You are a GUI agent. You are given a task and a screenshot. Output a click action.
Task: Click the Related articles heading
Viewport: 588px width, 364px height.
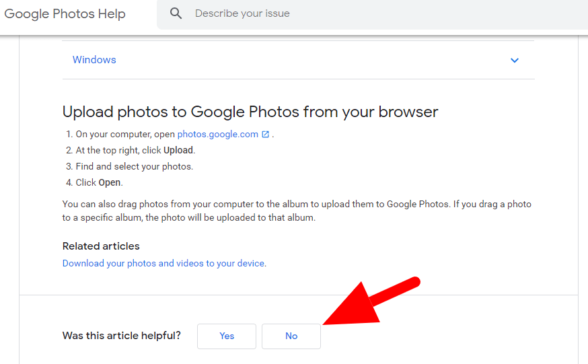pos(101,246)
